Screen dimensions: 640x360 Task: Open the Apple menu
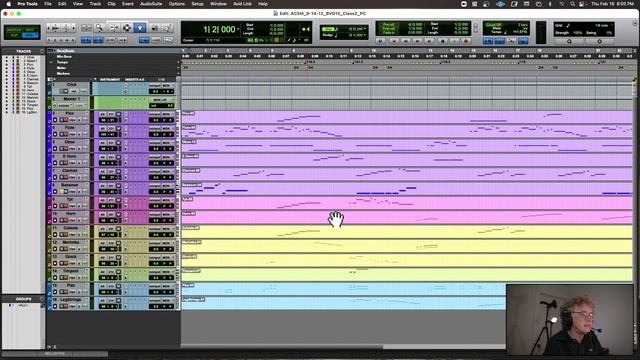point(8,4)
